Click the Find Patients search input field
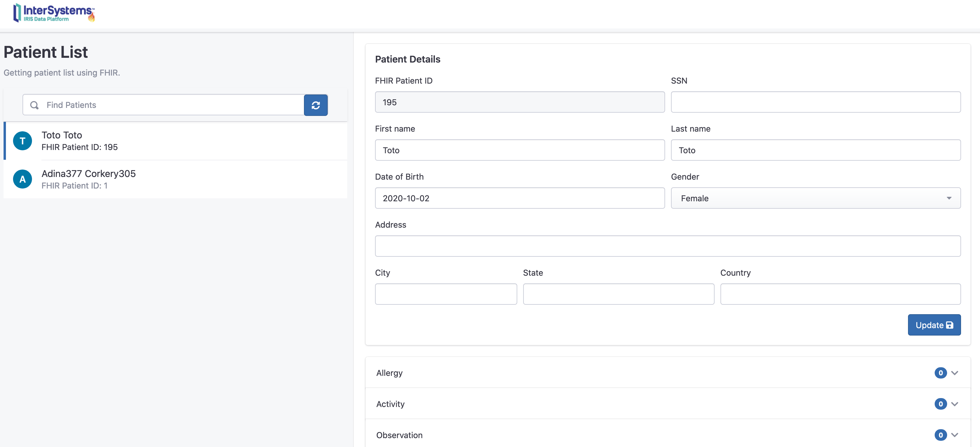The height and width of the screenshot is (447, 980). pyautogui.click(x=175, y=104)
